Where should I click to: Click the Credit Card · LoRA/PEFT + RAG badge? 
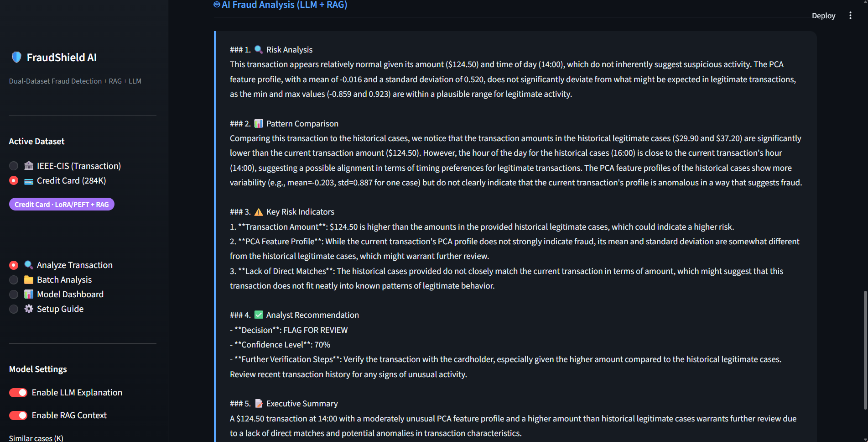point(62,204)
